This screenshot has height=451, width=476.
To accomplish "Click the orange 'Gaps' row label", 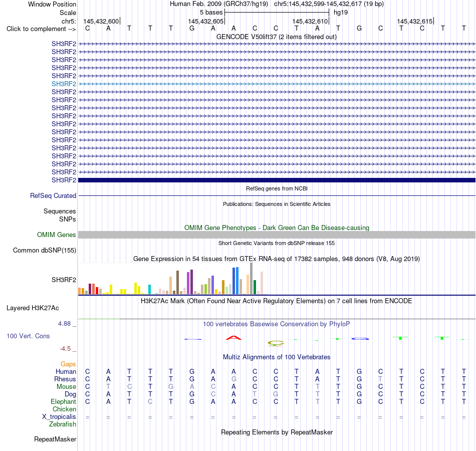I will click(68, 364).
